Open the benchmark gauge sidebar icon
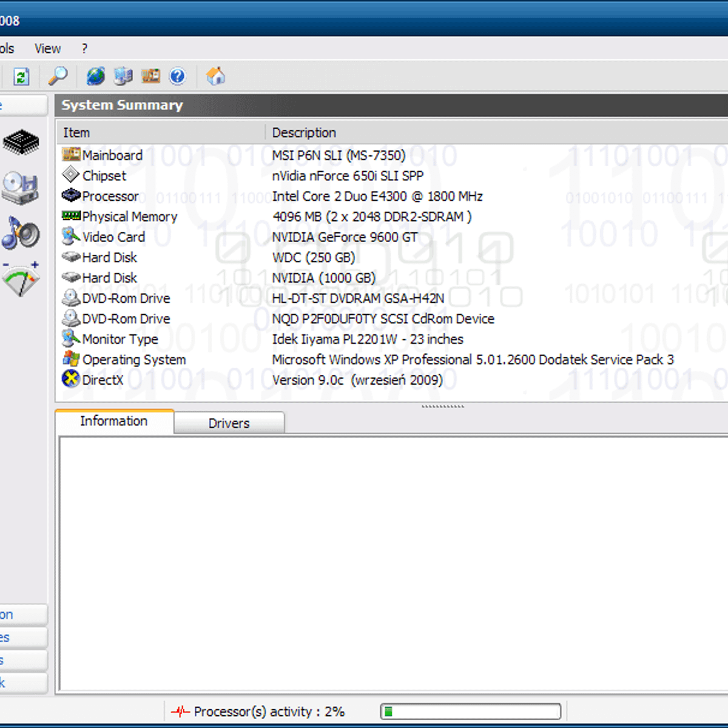728x728 pixels. [x=21, y=280]
